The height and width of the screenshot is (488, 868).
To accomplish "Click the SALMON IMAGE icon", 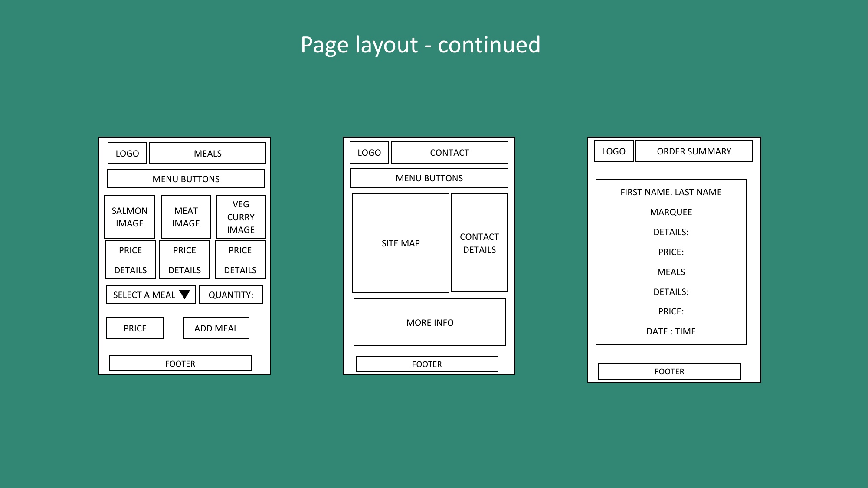I will tap(131, 217).
